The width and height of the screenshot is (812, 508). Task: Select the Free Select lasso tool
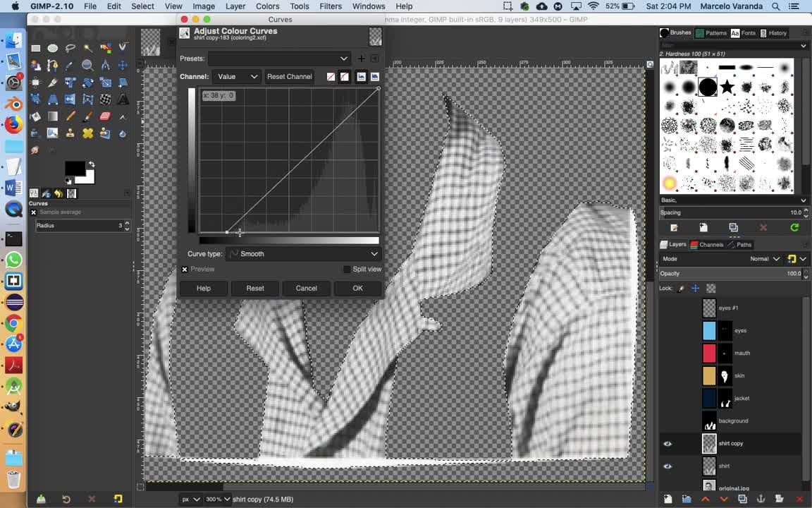pos(70,48)
